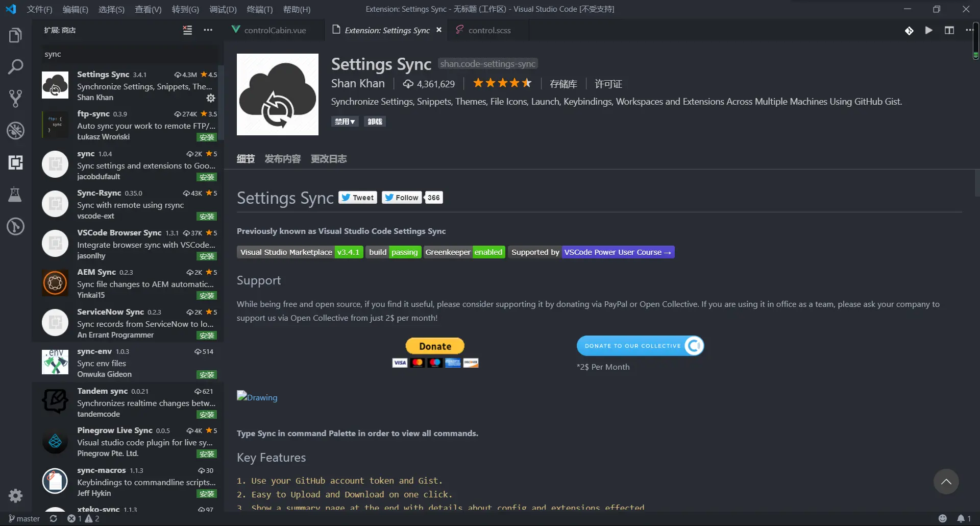This screenshot has width=980, height=526.
Task: Click the run play icon in editor toolbar
Action: click(x=929, y=31)
